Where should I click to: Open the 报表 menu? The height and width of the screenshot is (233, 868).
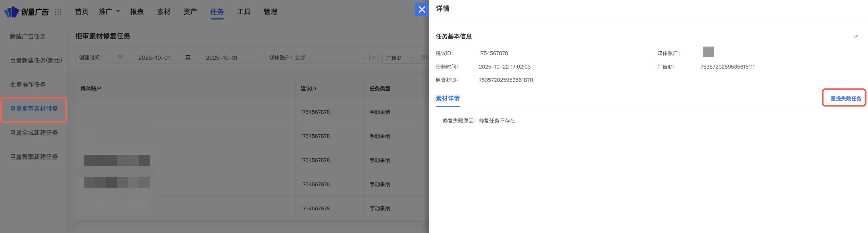pyautogui.click(x=137, y=12)
